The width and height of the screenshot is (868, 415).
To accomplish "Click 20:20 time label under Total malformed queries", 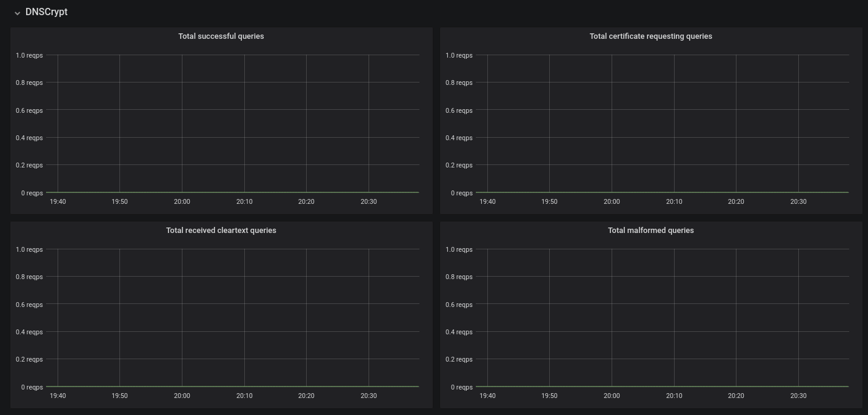I will click(x=736, y=396).
